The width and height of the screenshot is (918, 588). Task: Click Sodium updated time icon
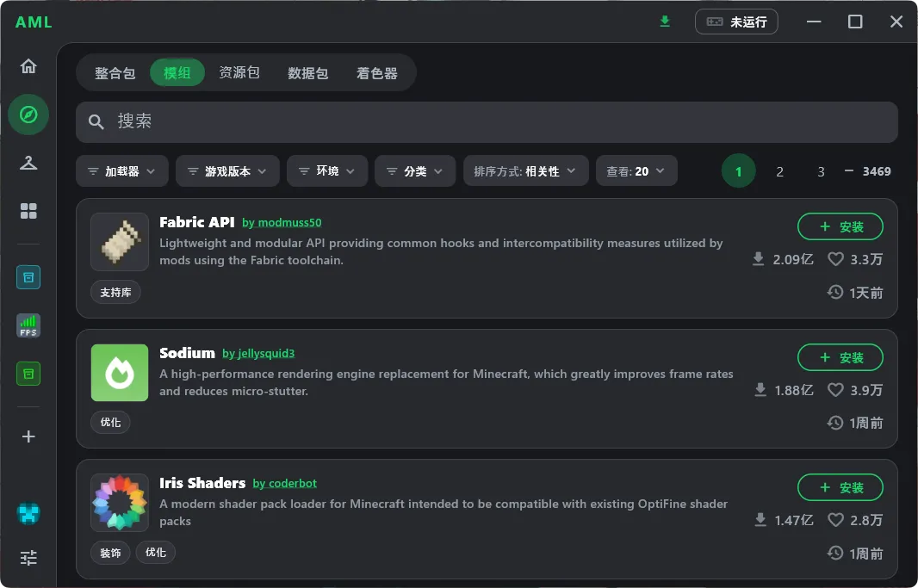tap(834, 423)
